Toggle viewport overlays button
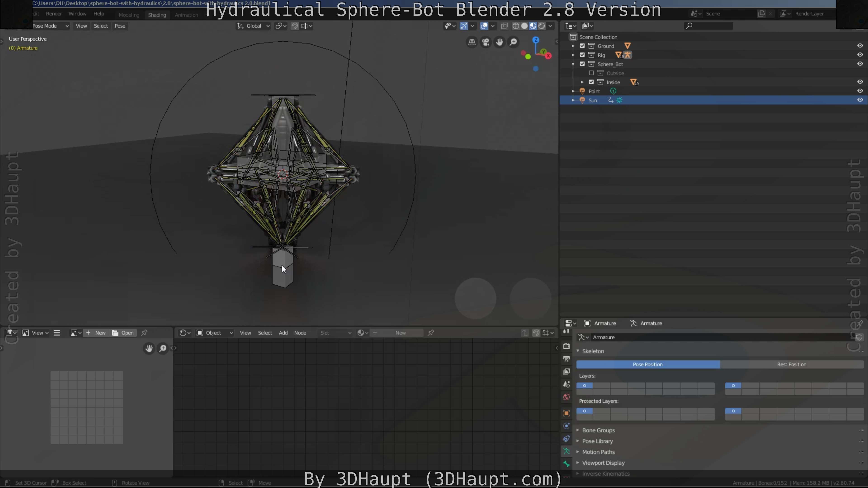Image resolution: width=868 pixels, height=488 pixels. pyautogui.click(x=484, y=26)
